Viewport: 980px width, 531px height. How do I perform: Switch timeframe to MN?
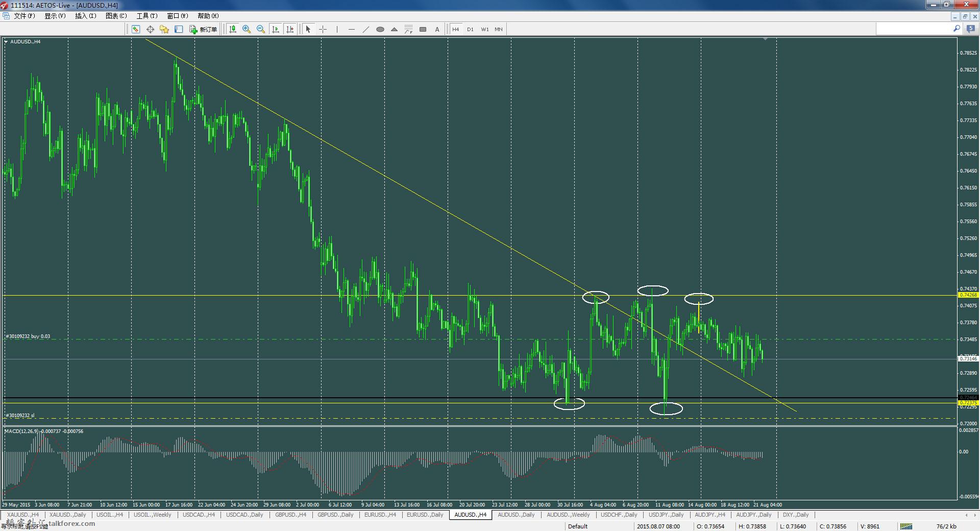[x=499, y=29]
